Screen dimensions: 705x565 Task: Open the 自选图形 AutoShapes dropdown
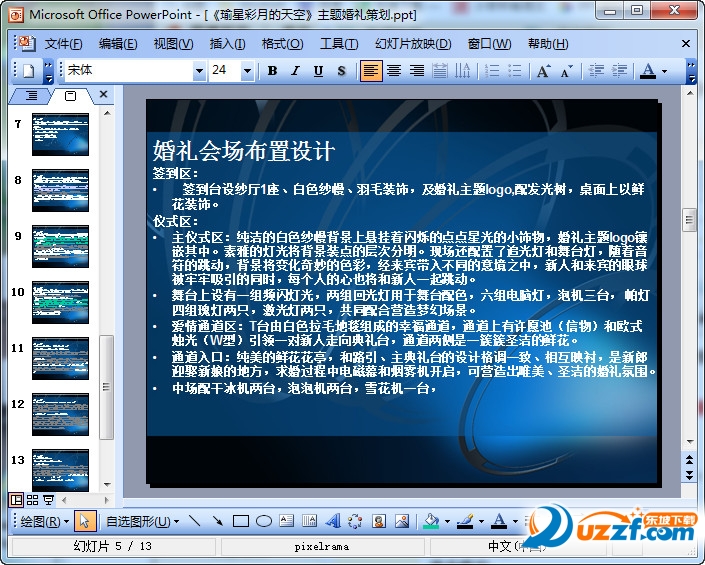point(142,521)
